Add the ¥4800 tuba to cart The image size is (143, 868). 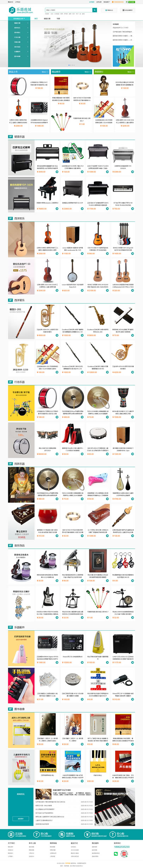coord(57,335)
